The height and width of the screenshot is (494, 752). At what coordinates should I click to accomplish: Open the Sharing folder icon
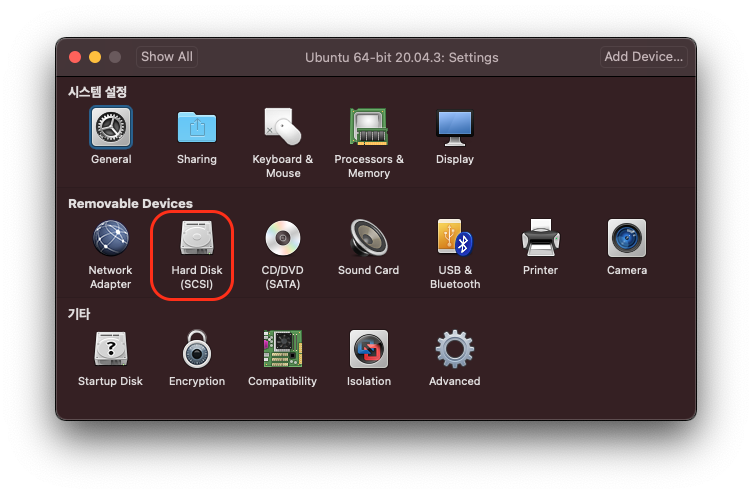197,128
